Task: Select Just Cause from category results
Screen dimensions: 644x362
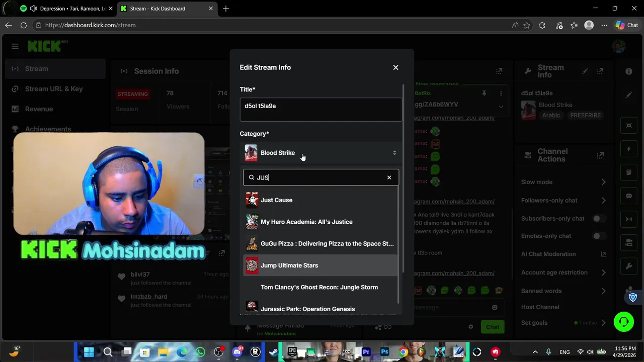Action: [320, 200]
